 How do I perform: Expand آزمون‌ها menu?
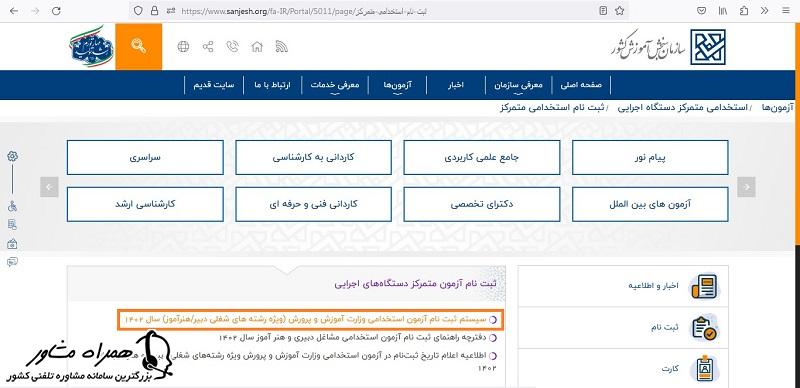tap(397, 85)
